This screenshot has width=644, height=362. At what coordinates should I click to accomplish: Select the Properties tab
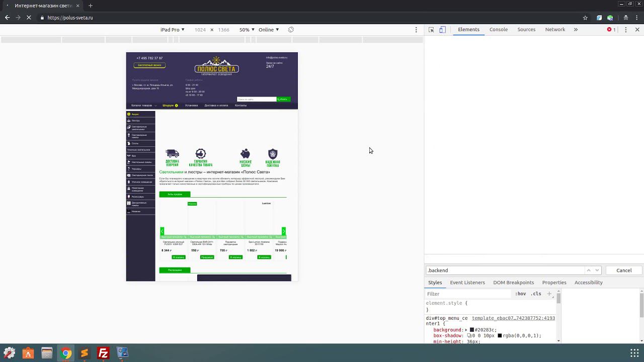coord(554,283)
